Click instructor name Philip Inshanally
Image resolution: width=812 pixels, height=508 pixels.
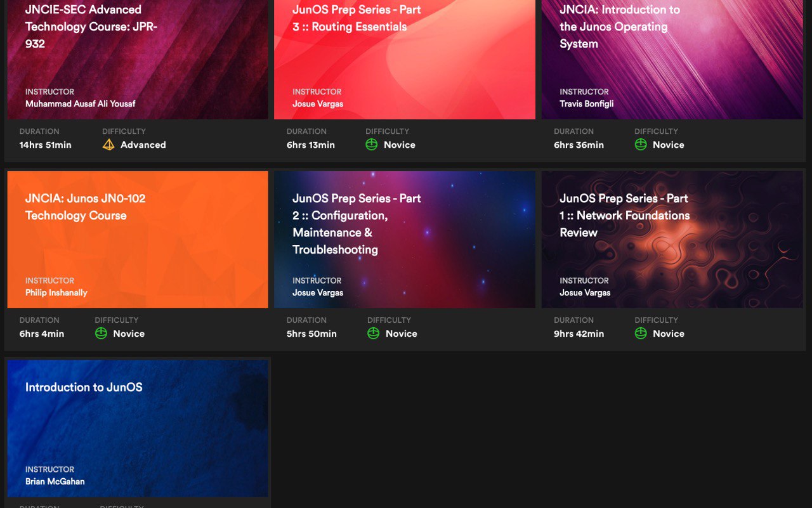coord(56,293)
